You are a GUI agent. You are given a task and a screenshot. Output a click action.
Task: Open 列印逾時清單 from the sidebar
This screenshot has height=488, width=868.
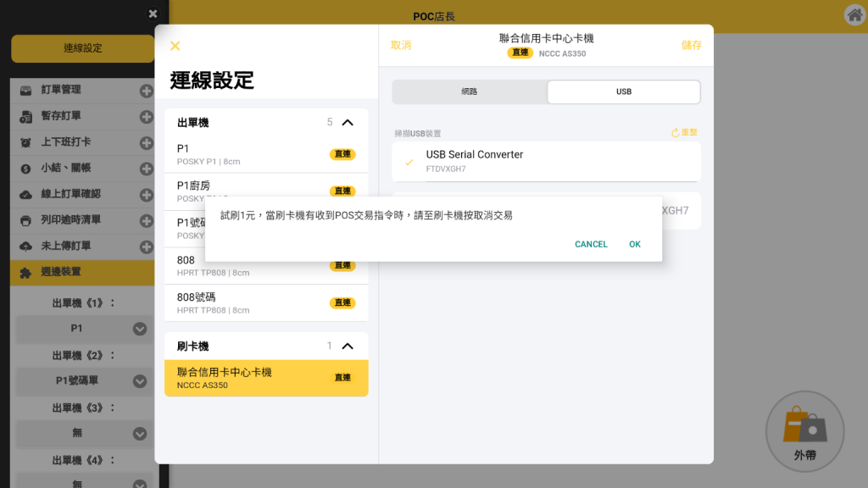pos(71,219)
